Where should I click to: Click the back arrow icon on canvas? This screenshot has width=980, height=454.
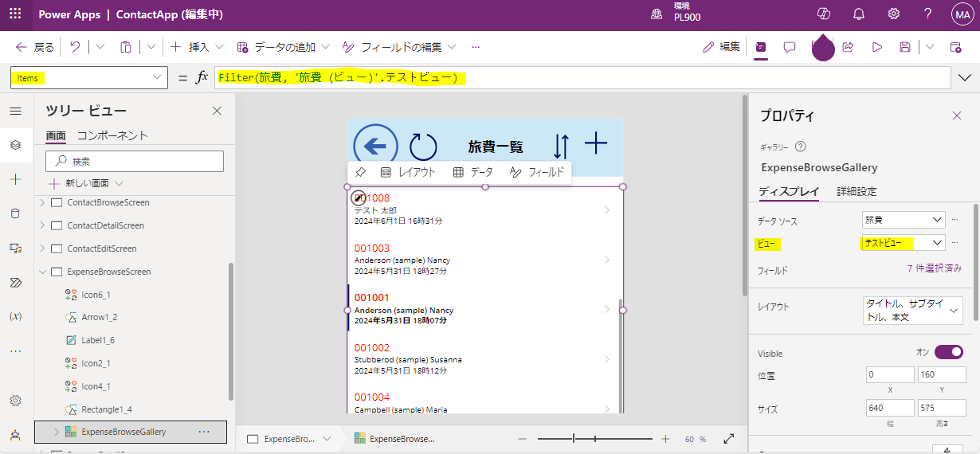pyautogui.click(x=375, y=146)
